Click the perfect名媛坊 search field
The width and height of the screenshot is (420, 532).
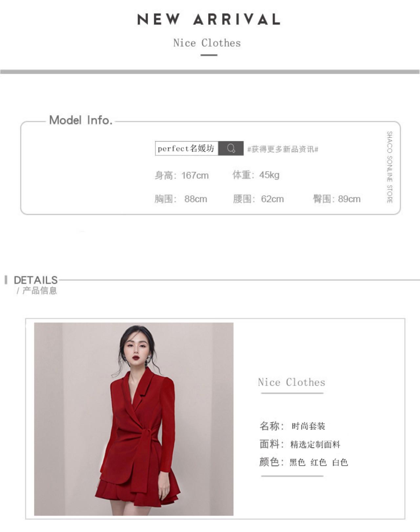[187, 148]
